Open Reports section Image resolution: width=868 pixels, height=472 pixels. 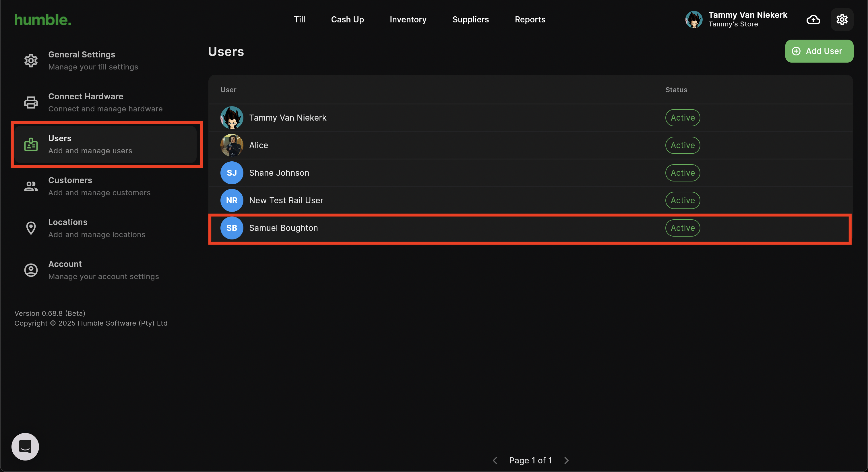pyautogui.click(x=530, y=20)
